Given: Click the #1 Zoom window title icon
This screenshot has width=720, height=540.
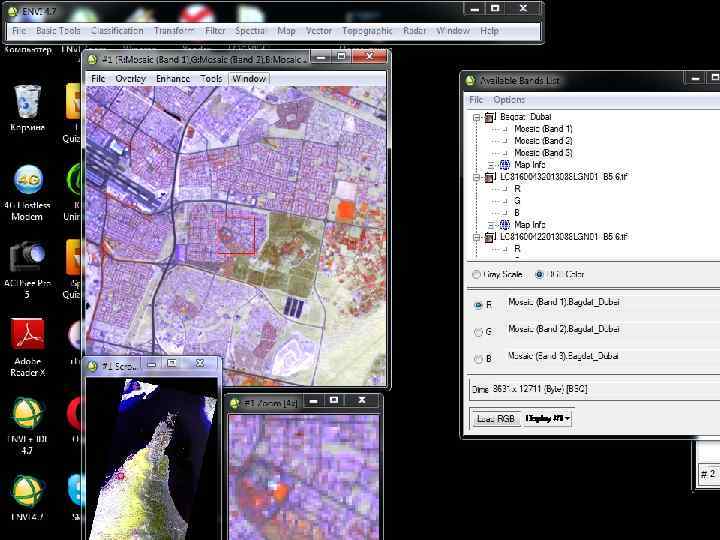Looking at the screenshot, I should [235, 404].
